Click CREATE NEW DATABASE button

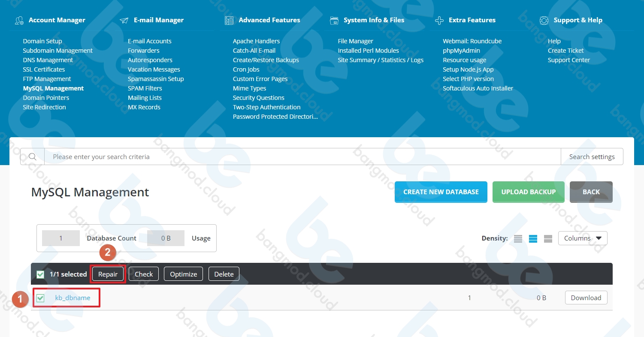click(x=441, y=192)
